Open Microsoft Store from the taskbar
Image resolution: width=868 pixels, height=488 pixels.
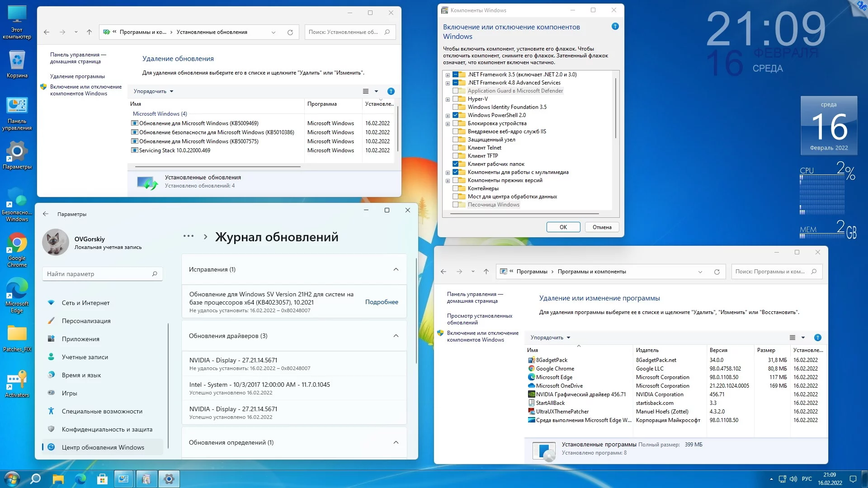(102, 479)
